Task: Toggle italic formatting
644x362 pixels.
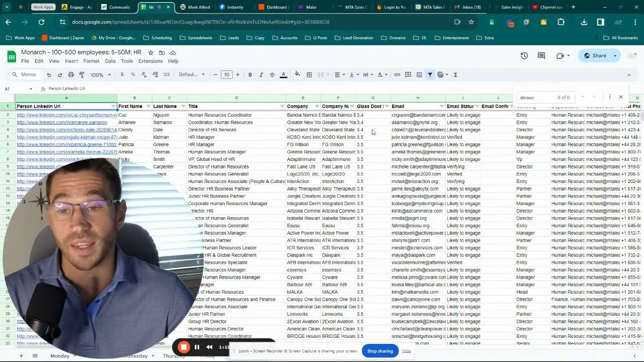Action: (261, 74)
